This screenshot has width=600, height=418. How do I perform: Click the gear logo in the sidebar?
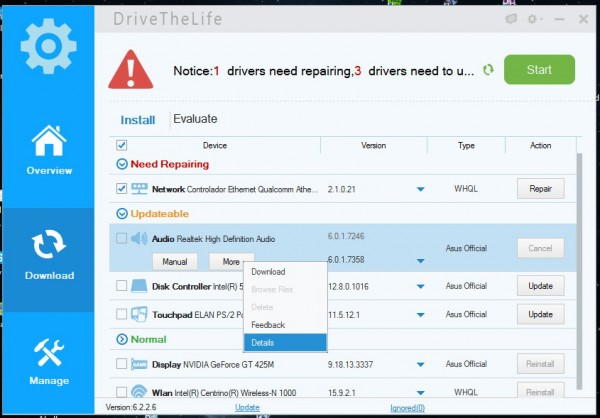coord(49,46)
